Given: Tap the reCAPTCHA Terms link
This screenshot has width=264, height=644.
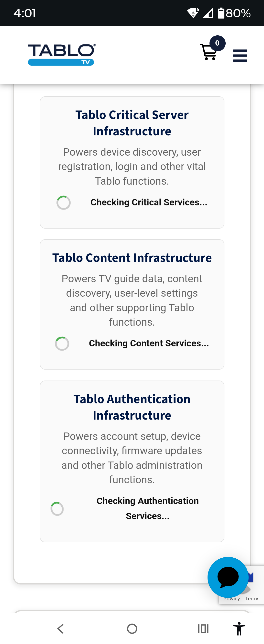Looking at the screenshot, I should point(252,598).
